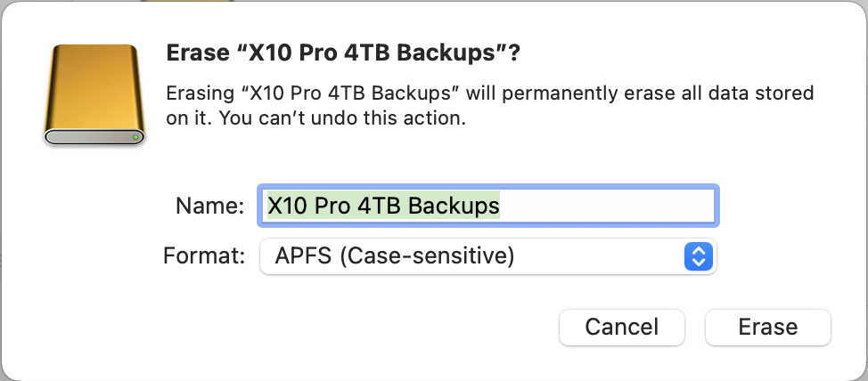Focus the Name text field
This screenshot has width=868, height=381.
click(x=487, y=207)
